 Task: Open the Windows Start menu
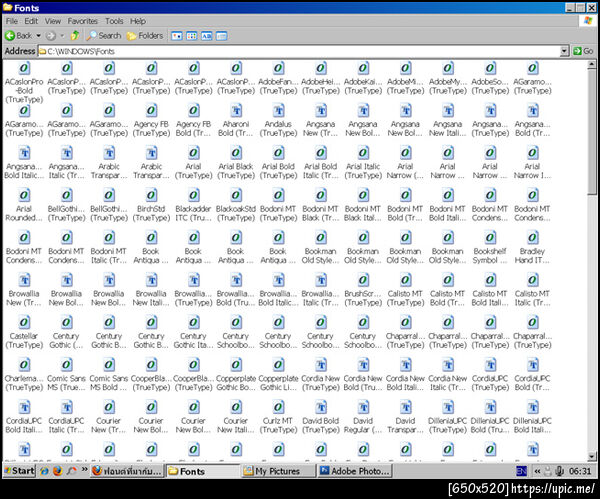point(19,471)
